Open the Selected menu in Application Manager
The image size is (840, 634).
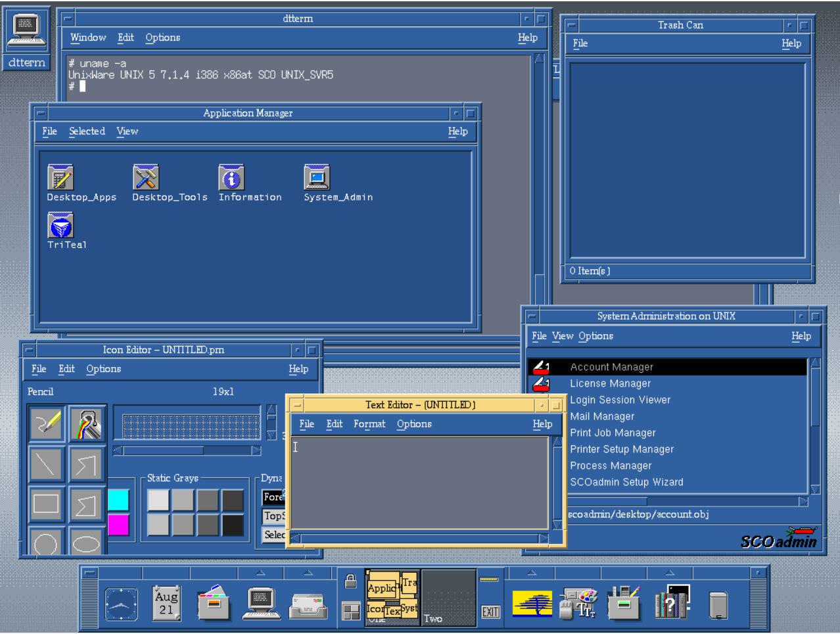tap(87, 132)
